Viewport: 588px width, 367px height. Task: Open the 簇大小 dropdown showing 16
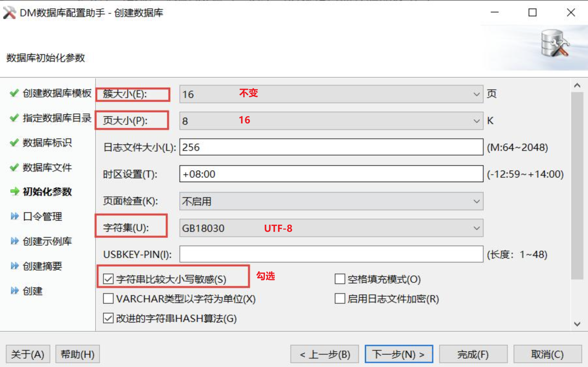[331, 94]
